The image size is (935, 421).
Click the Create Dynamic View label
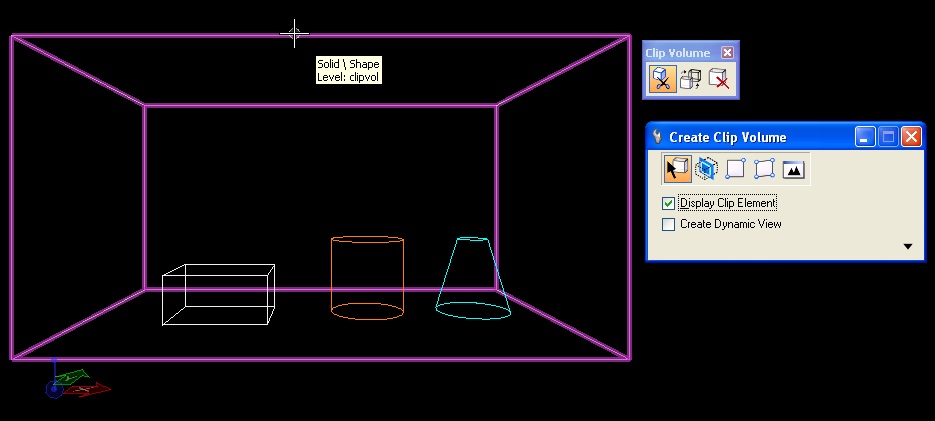click(730, 224)
